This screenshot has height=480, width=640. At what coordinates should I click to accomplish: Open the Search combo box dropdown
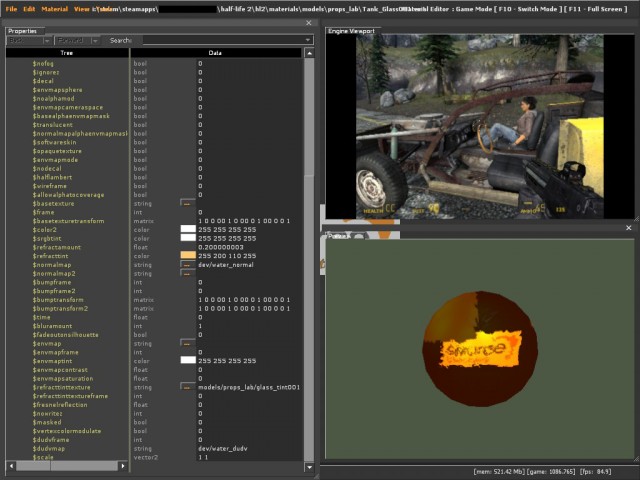click(308, 40)
